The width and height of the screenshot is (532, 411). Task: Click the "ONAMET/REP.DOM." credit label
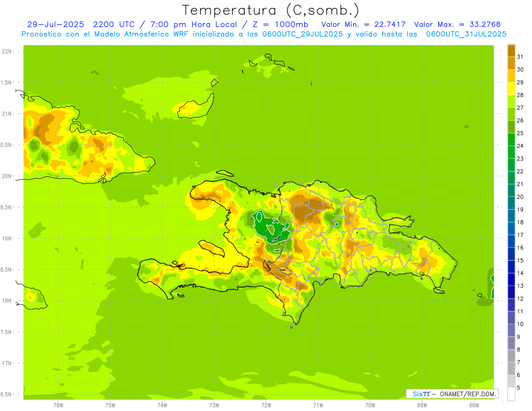[x=468, y=394]
